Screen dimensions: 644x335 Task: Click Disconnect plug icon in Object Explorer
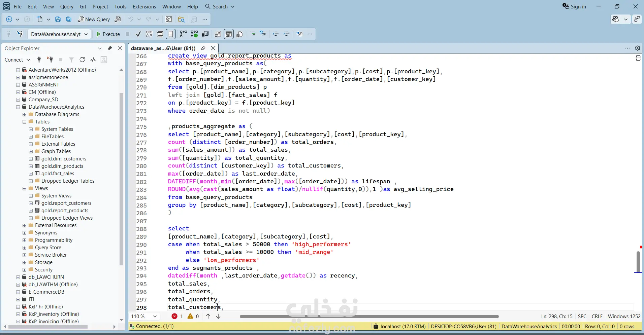(50, 60)
